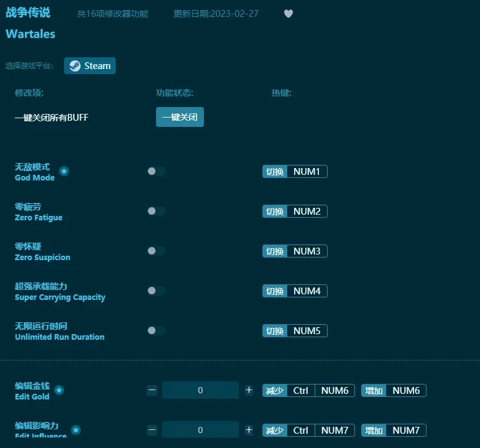Decrease Edit Influence with minus button
This screenshot has width=480, height=448.
152,430
